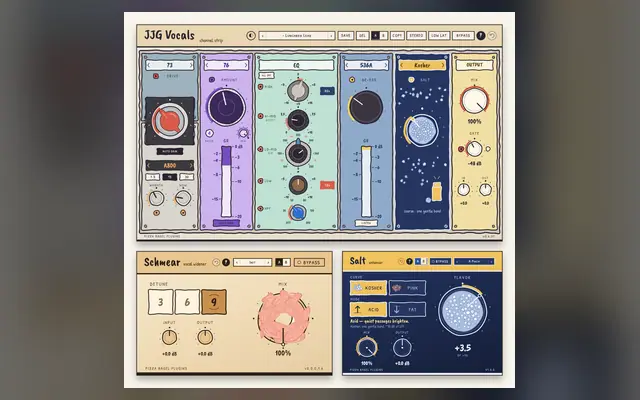Toggle the Low band power button in EQ

(260, 180)
